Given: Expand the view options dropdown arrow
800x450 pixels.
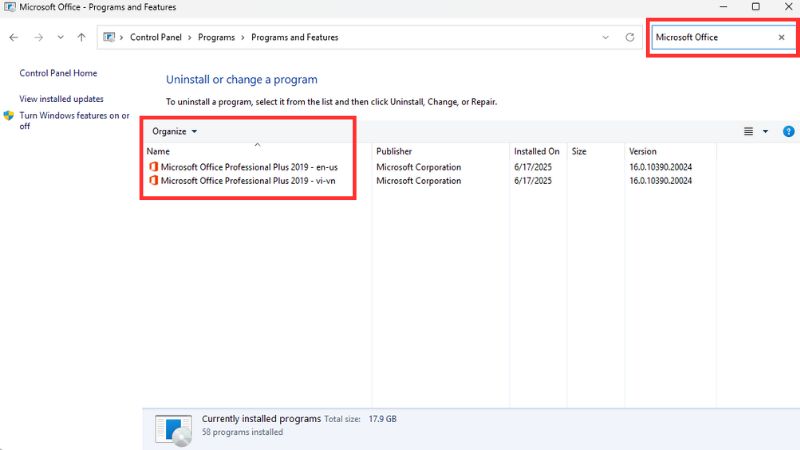Looking at the screenshot, I should 765,131.
